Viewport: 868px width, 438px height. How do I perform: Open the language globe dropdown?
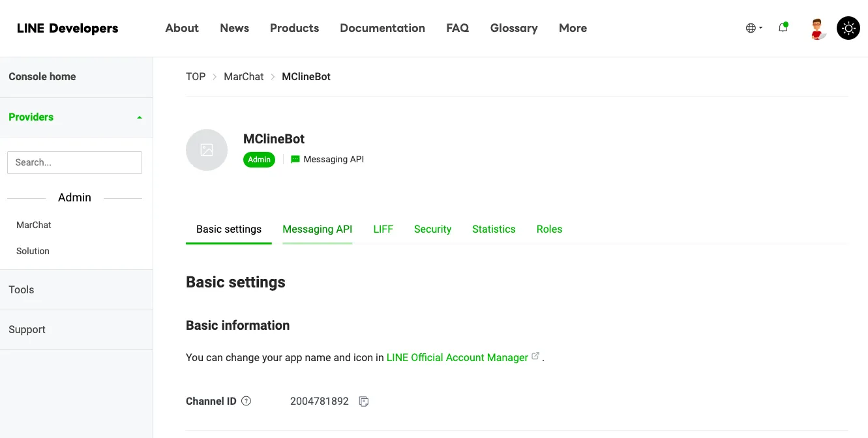[x=754, y=28]
